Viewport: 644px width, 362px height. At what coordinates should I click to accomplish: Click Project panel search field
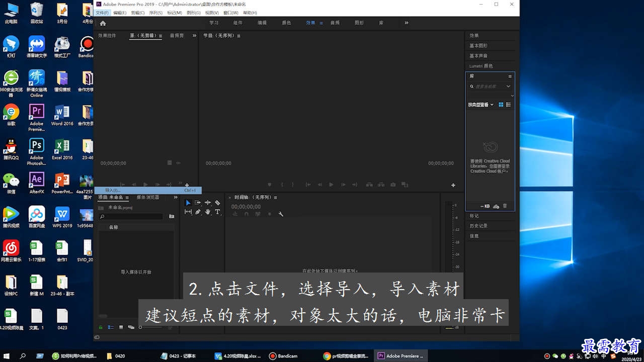pos(131,216)
